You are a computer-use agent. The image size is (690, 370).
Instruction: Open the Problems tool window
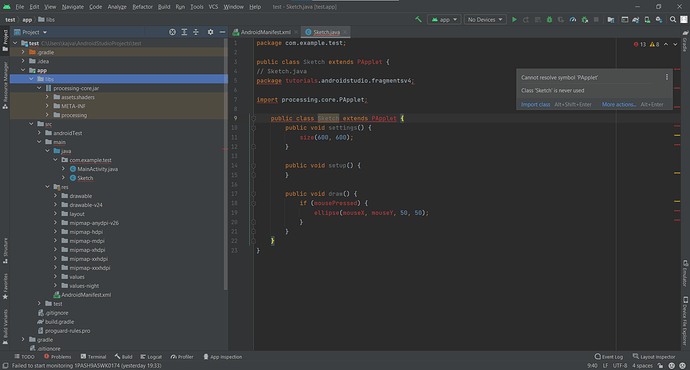57,357
